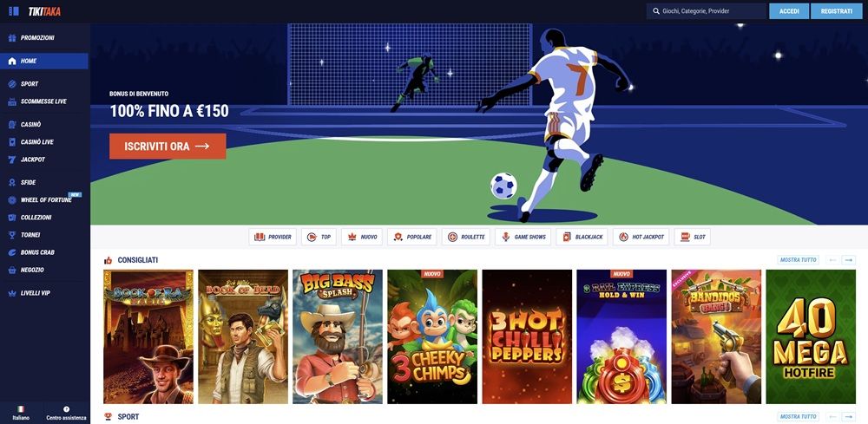
Task: Click the Iscriviti Ora button
Action: coord(168,147)
